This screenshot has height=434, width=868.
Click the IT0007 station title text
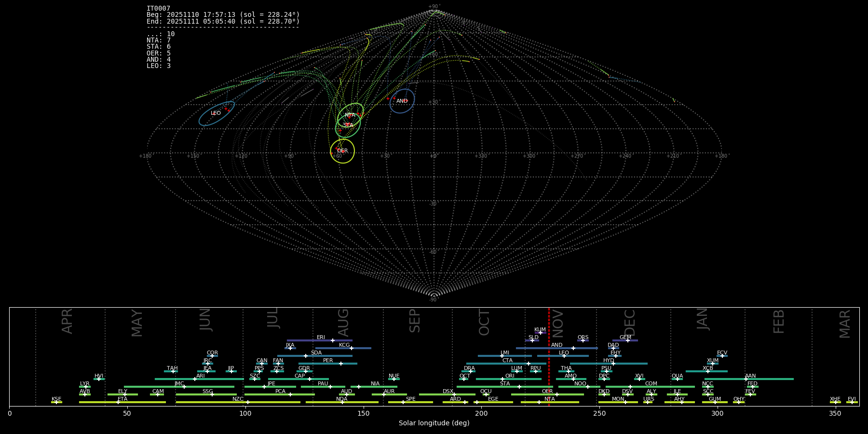click(158, 9)
